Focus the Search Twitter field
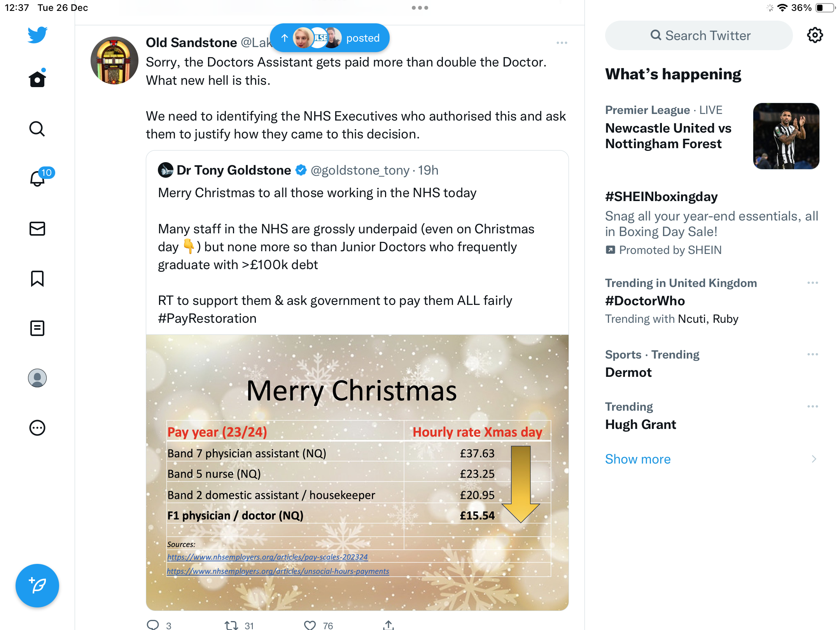This screenshot has height=630, width=840. click(x=699, y=35)
